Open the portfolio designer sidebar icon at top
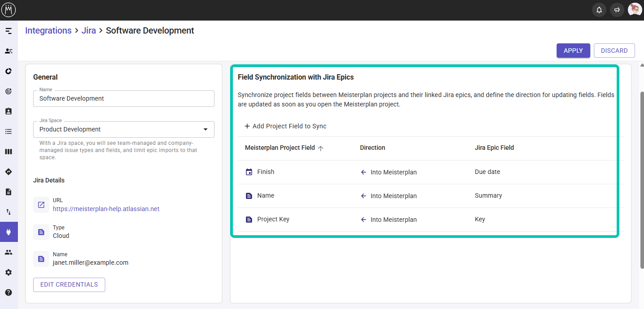The width and height of the screenshot is (644, 309). (x=9, y=31)
